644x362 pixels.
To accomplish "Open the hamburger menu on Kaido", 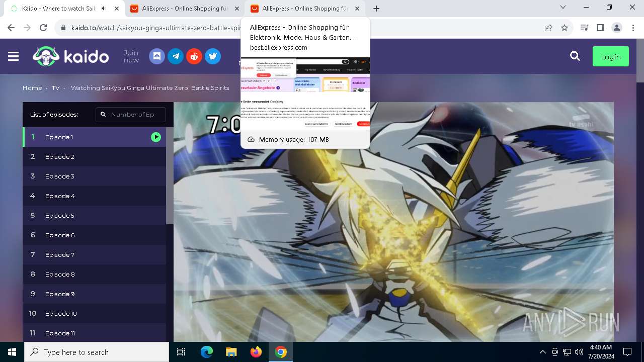I will point(14,56).
